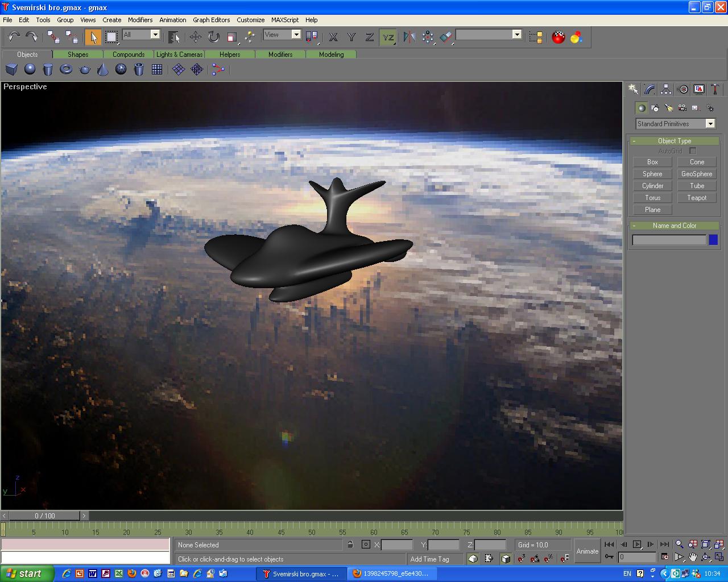Viewport: 728px width, 582px height.
Task: Click the Use Pivot Point Center button
Action: pos(312,37)
